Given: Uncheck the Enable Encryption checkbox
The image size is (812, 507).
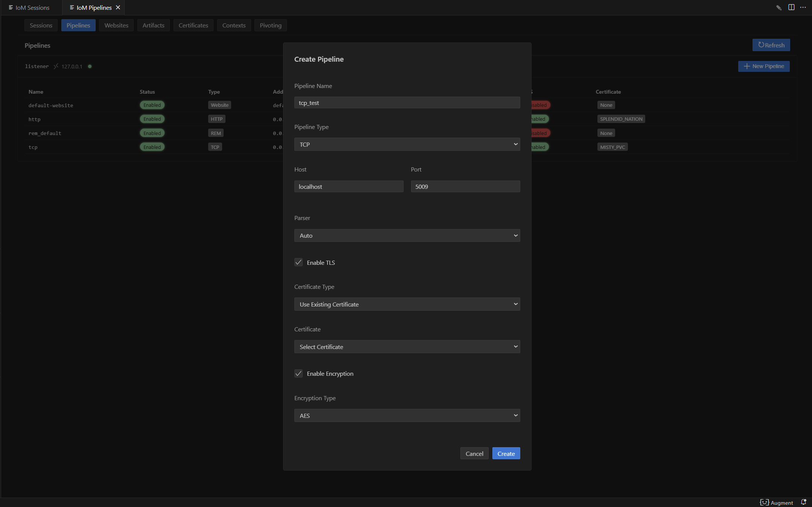Looking at the screenshot, I should click(x=299, y=373).
